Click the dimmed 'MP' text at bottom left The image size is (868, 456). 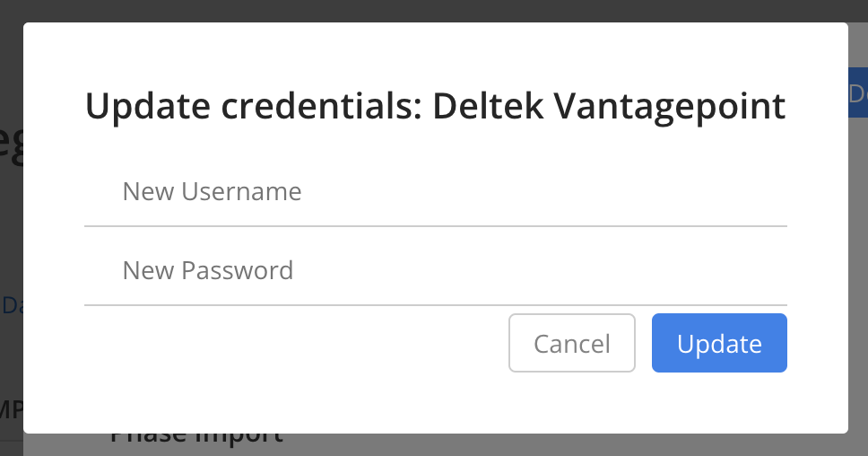11,410
